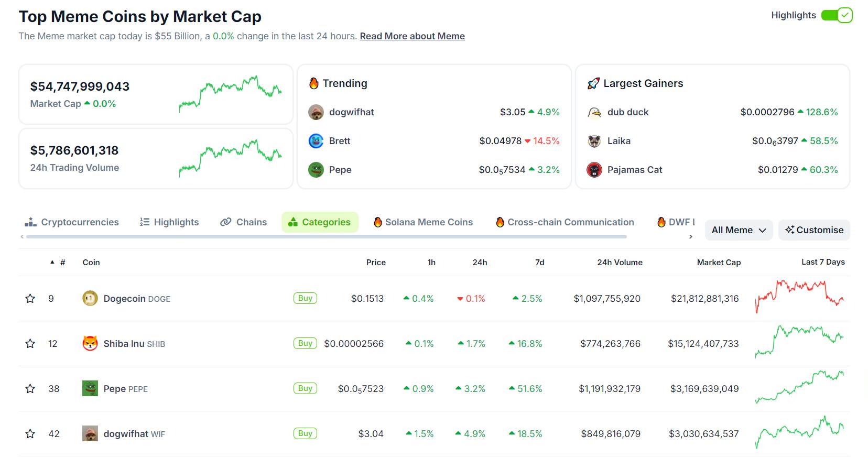This screenshot has height=458, width=868.
Task: Click the horizontal tab scrollbar
Action: click(327, 237)
